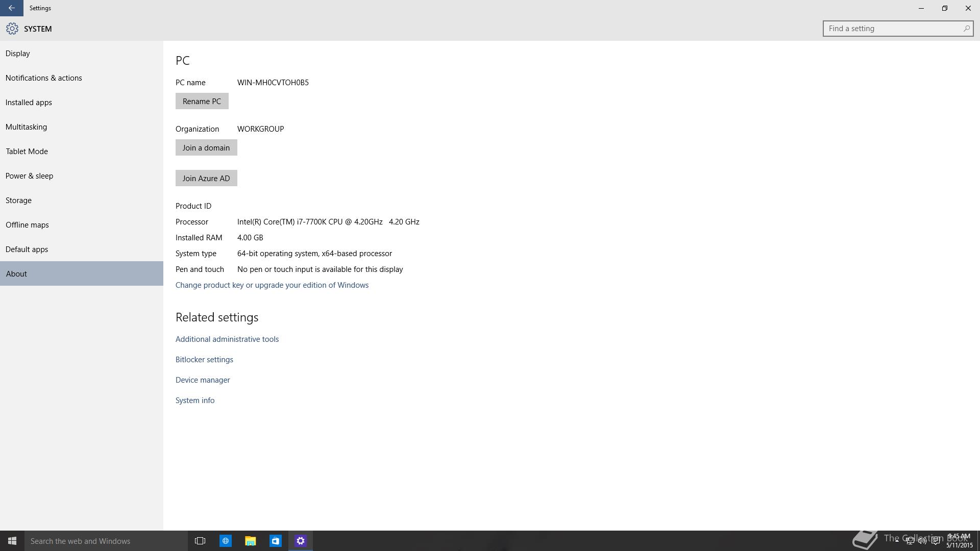Open Power & sleep settings
This screenshot has width=980, height=551.
pos(82,176)
